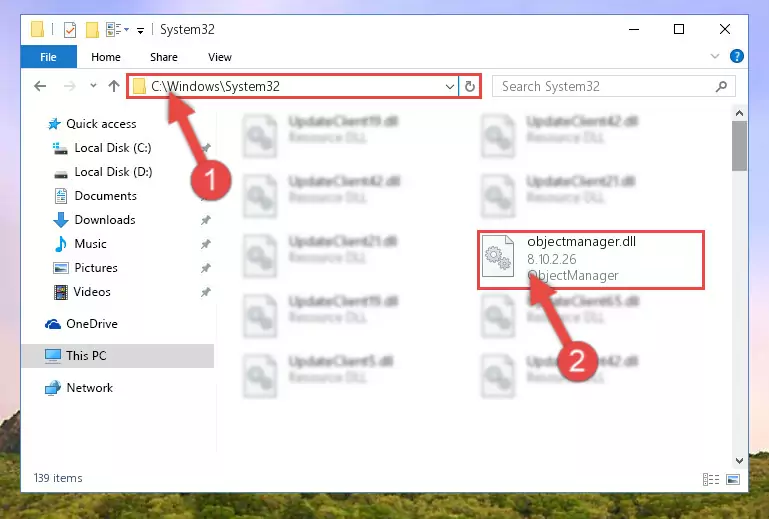The image size is (769, 519).
Task: Click the Quick access star icon
Action: click(54, 124)
